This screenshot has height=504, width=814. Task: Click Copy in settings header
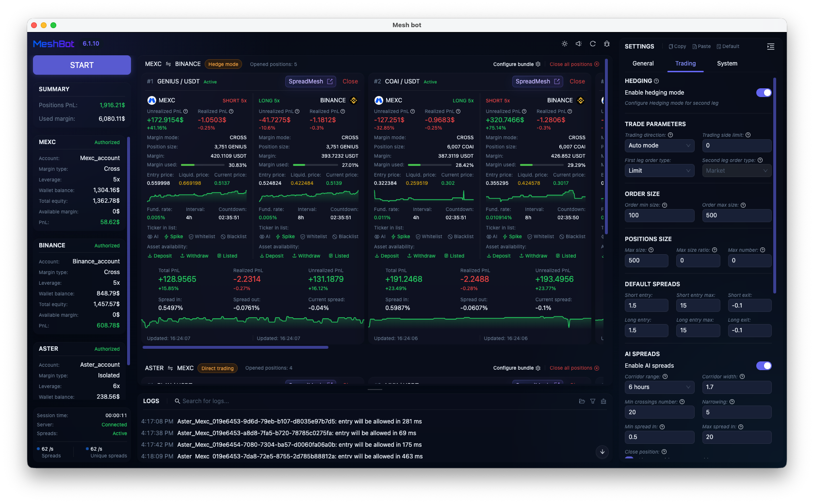click(677, 47)
